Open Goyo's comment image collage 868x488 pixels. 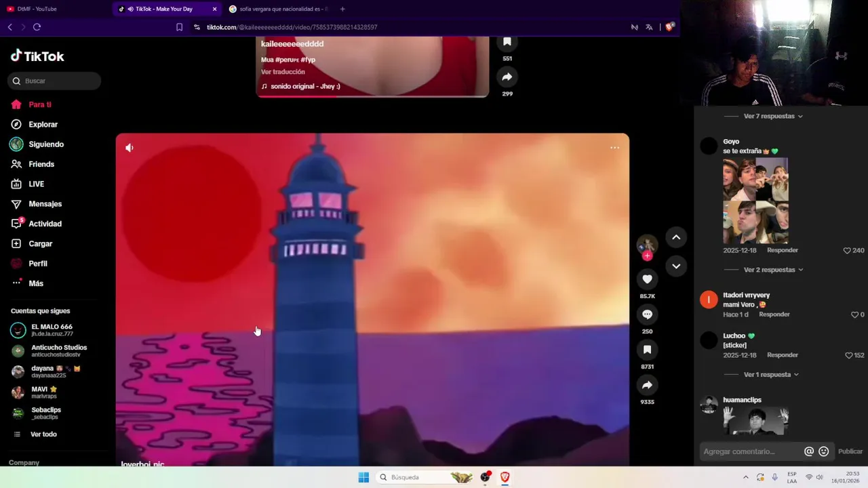[755, 201]
